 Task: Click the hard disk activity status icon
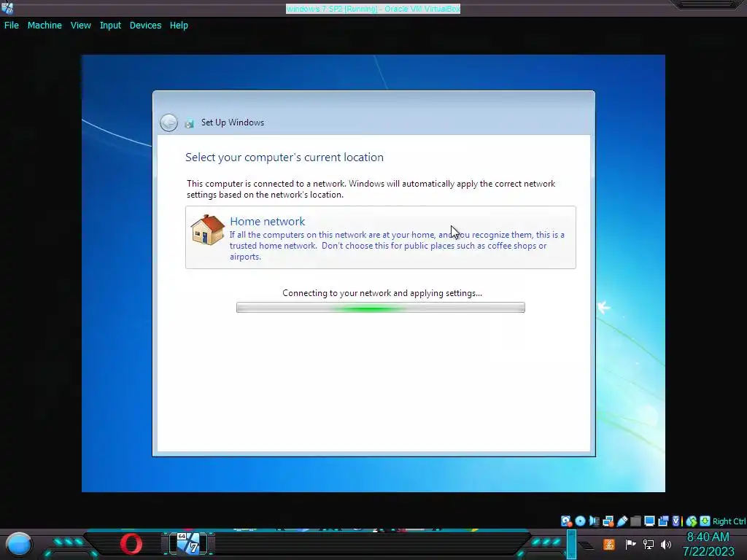click(x=566, y=521)
